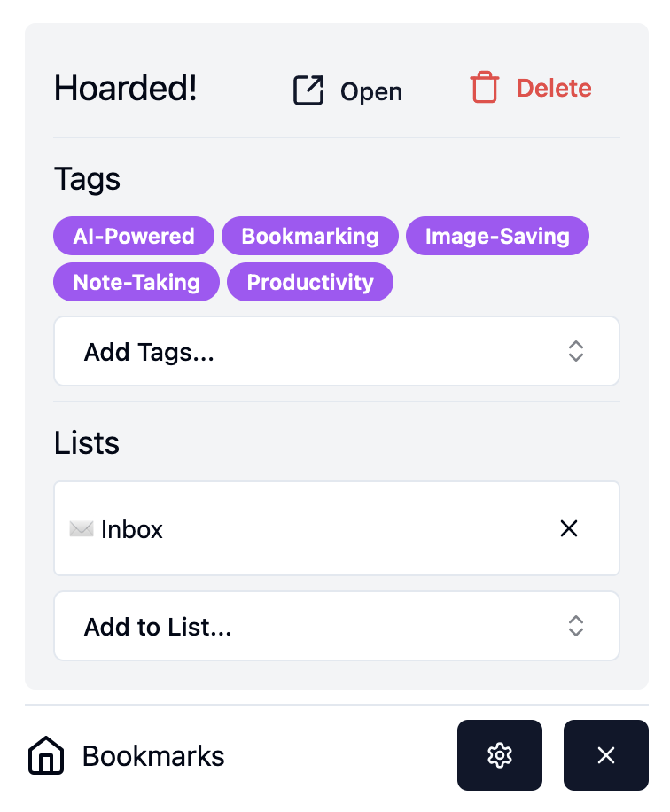The image size is (670, 812).
Task: Select the red trash icon at the top
Action: click(x=485, y=88)
